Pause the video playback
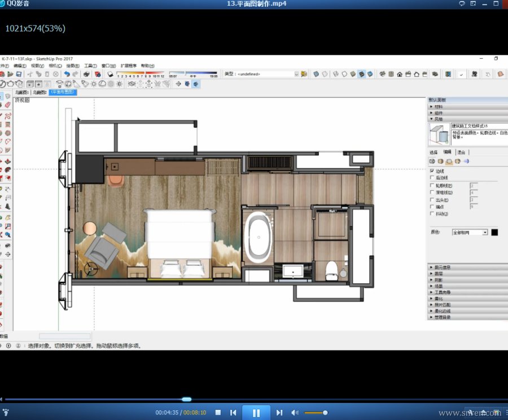The height and width of the screenshot is (420, 508). tap(256, 413)
